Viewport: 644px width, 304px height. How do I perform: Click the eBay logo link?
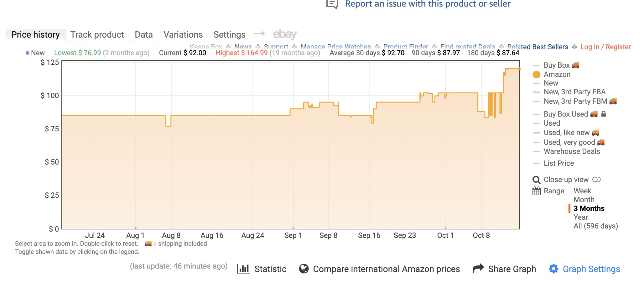tap(285, 34)
